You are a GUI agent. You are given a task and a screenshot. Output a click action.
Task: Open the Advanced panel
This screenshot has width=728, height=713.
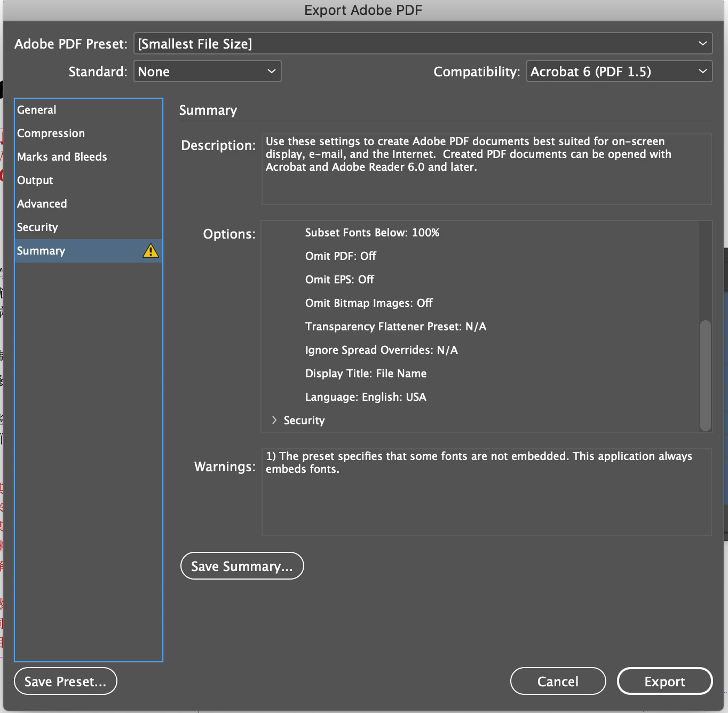[x=89, y=204]
